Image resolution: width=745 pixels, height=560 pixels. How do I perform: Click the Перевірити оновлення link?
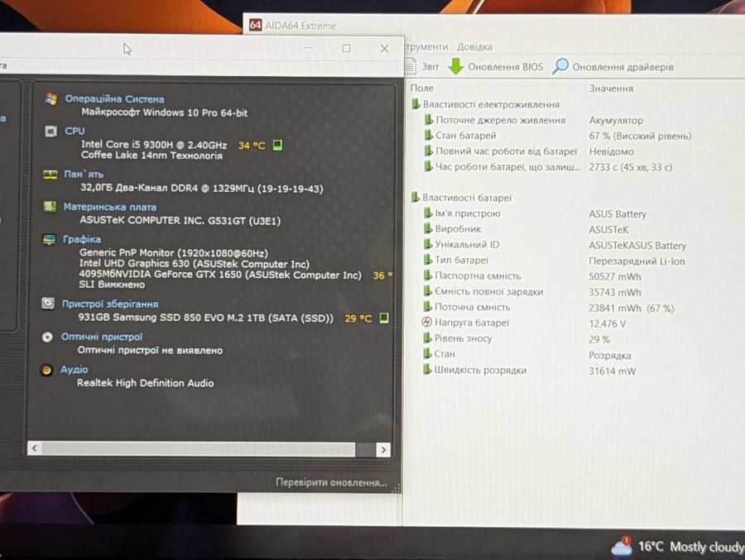331,482
